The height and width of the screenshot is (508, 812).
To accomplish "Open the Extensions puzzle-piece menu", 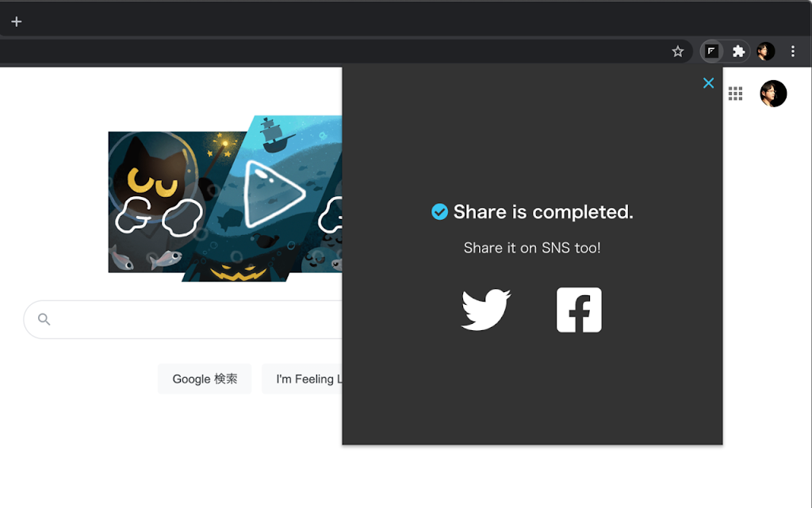I will [738, 52].
